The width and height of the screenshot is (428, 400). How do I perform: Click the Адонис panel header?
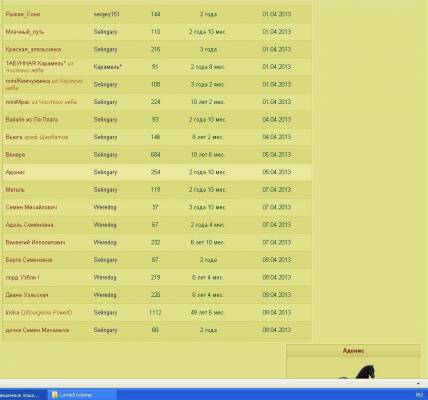point(353,351)
